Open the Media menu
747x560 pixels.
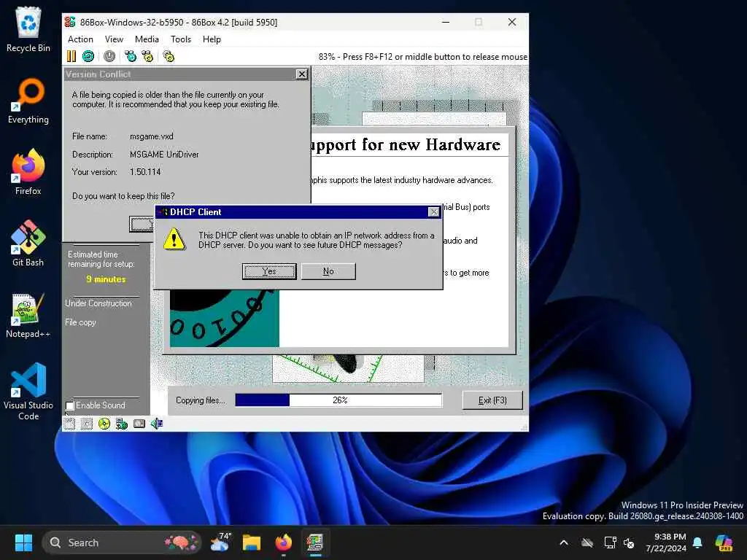pyautogui.click(x=147, y=39)
